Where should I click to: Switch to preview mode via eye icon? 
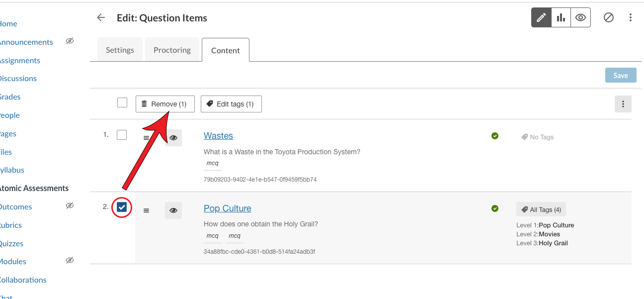click(580, 17)
